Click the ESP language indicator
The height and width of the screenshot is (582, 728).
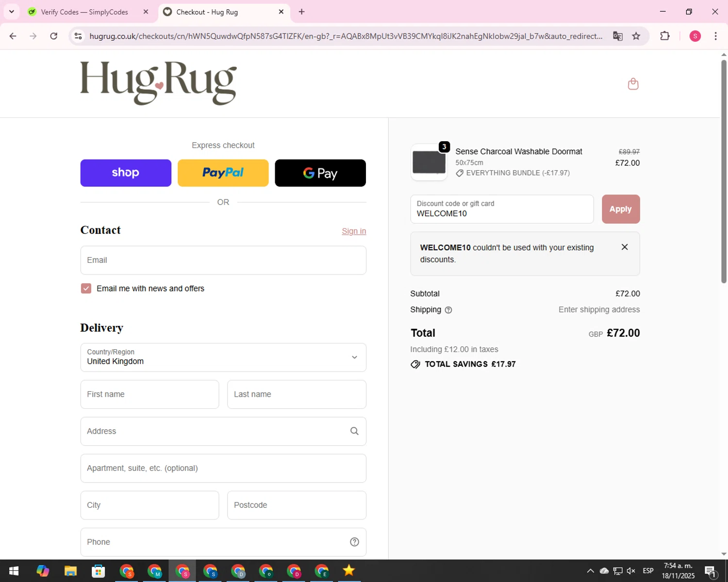(648, 571)
